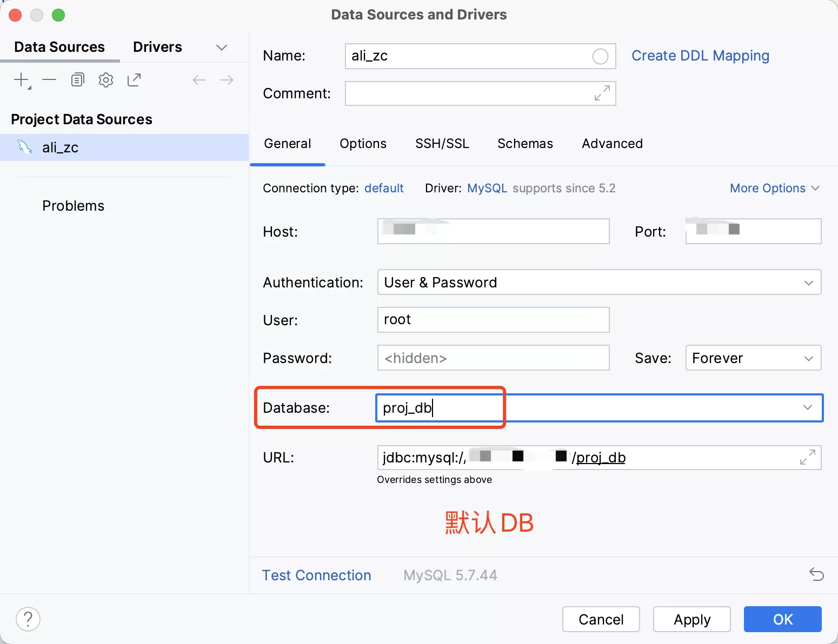
Task: Click the Create DDL Mapping link
Action: pyautogui.click(x=701, y=56)
